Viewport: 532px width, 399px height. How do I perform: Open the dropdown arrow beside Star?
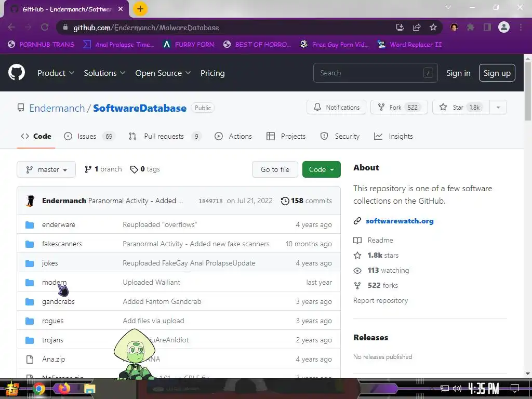pyautogui.click(x=498, y=107)
